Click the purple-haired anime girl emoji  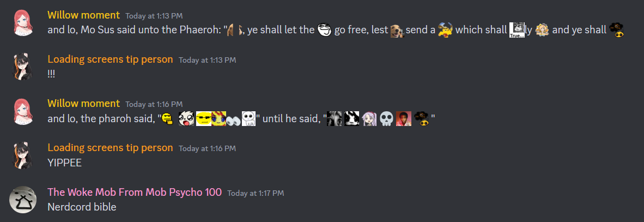(x=369, y=119)
